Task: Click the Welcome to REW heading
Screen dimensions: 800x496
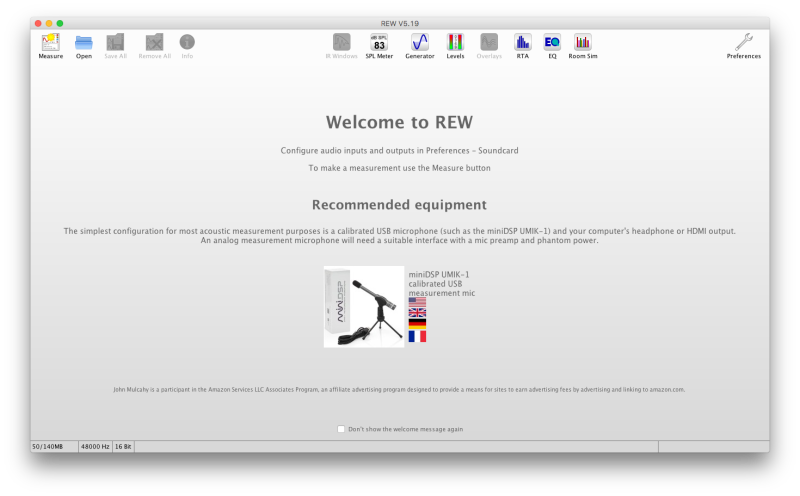Action: pos(399,122)
